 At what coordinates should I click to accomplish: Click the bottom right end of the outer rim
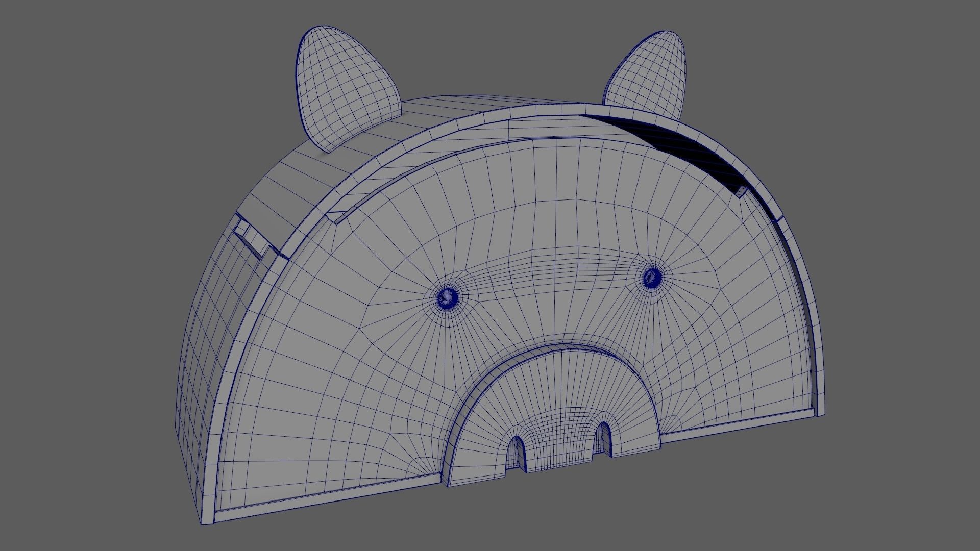(x=821, y=411)
